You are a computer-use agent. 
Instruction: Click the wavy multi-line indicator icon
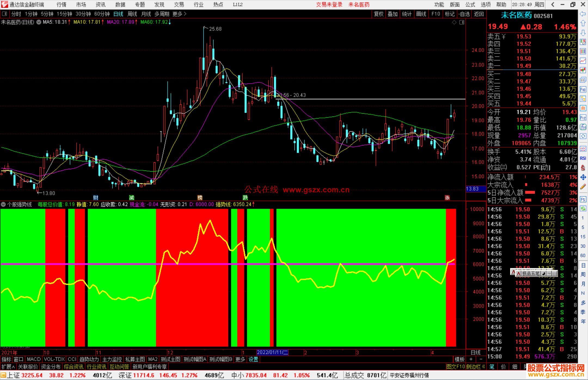click(x=583, y=149)
